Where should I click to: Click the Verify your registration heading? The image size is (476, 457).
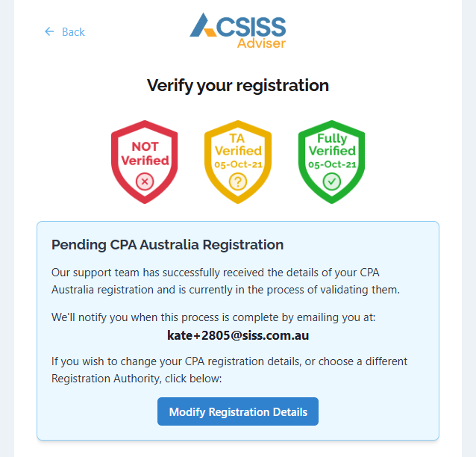coord(238,85)
